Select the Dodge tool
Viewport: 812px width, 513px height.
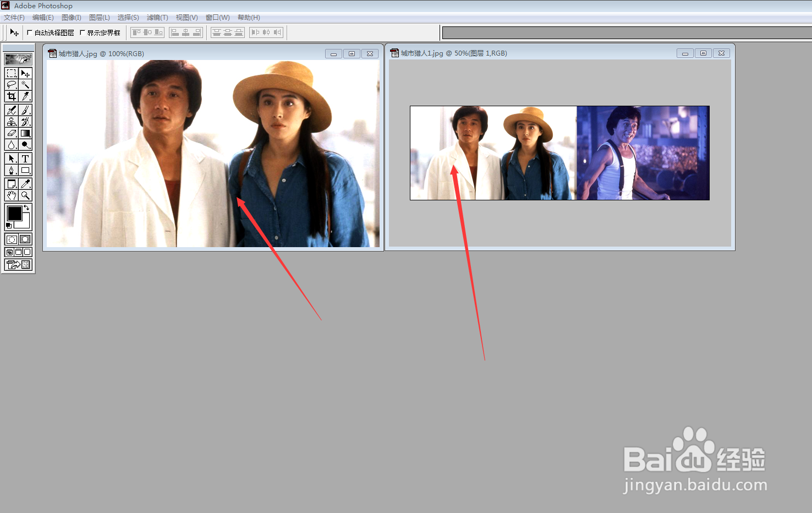(25, 145)
